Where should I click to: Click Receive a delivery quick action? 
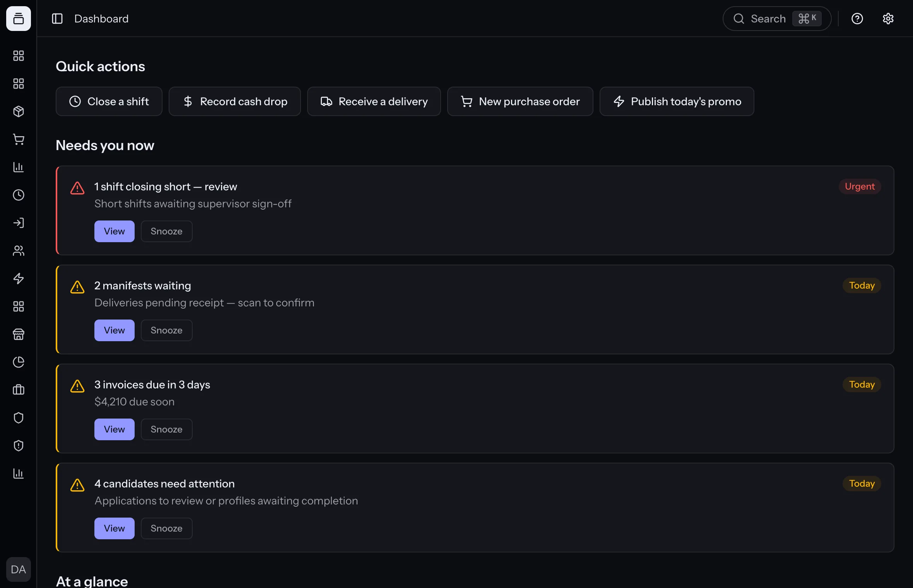pos(374,101)
